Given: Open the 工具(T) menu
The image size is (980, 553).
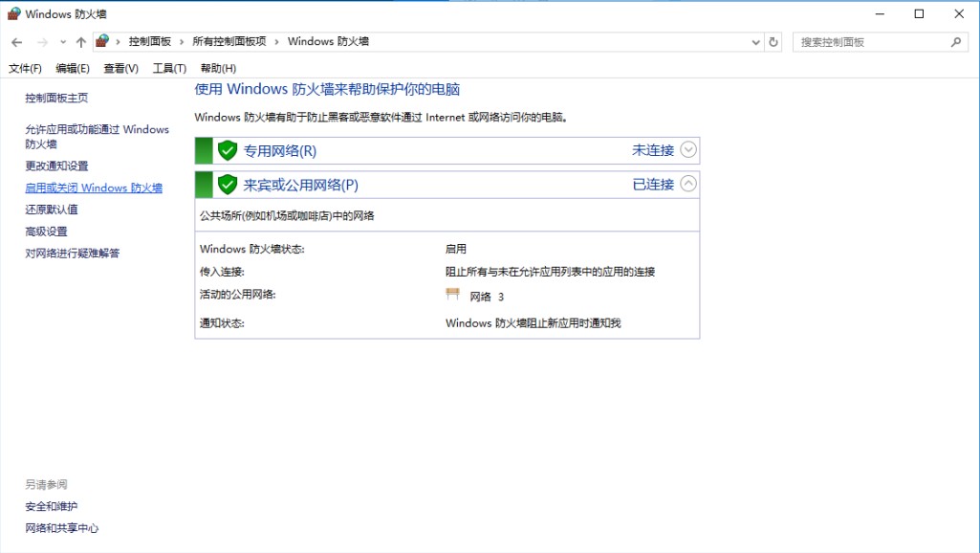Looking at the screenshot, I should click(169, 68).
